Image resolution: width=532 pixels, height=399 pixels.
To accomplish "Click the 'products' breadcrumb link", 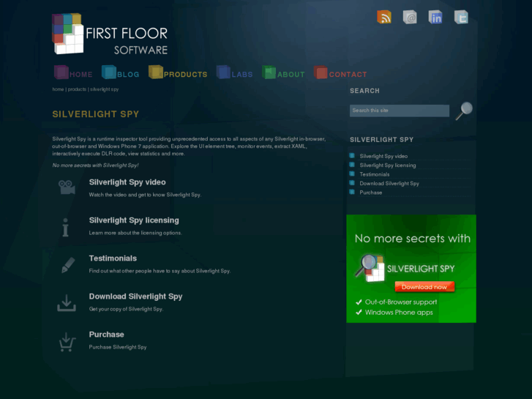I will point(77,89).
